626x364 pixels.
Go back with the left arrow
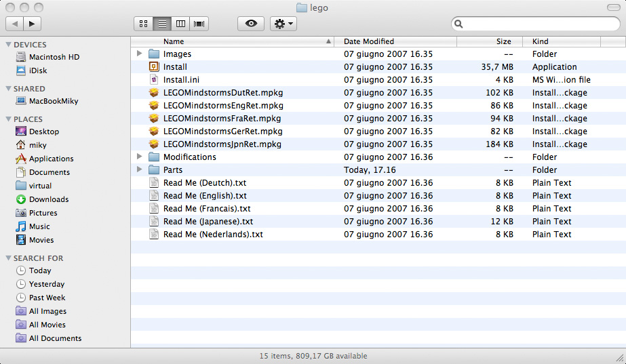click(x=15, y=24)
